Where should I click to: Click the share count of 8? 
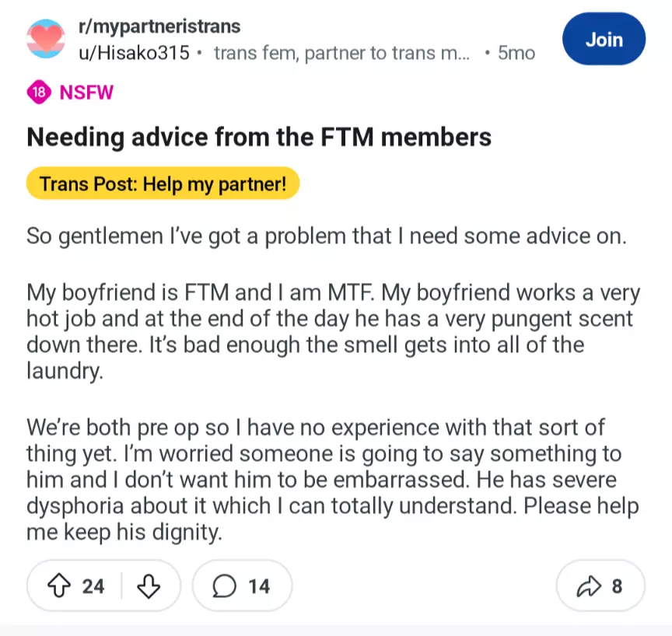[617, 586]
